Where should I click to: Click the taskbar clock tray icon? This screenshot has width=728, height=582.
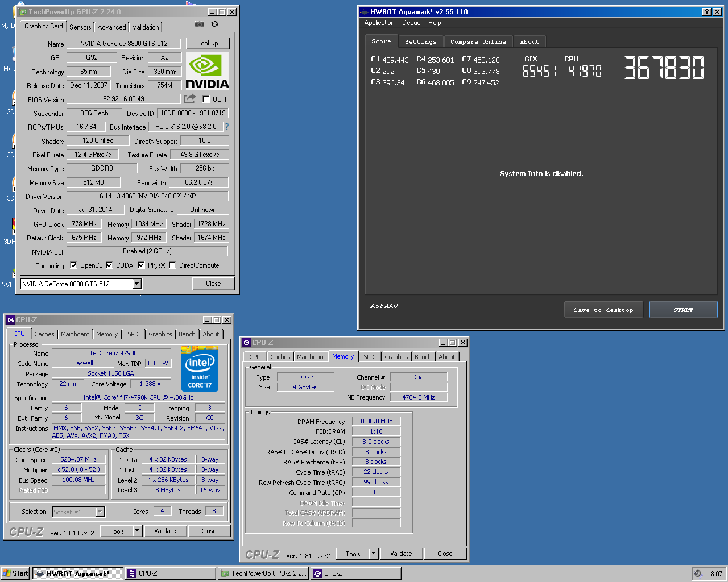[698, 573]
